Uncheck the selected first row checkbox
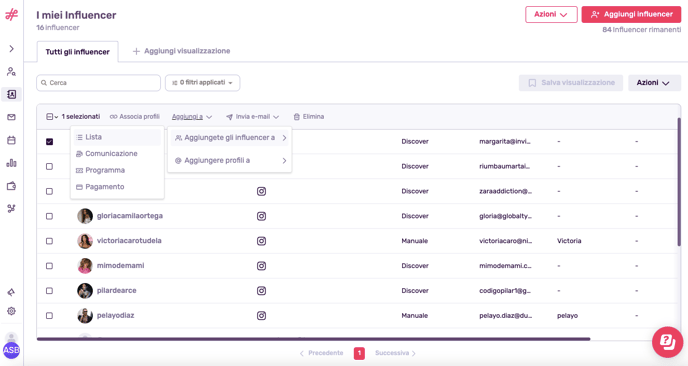Image resolution: width=688 pixels, height=366 pixels. (x=50, y=142)
